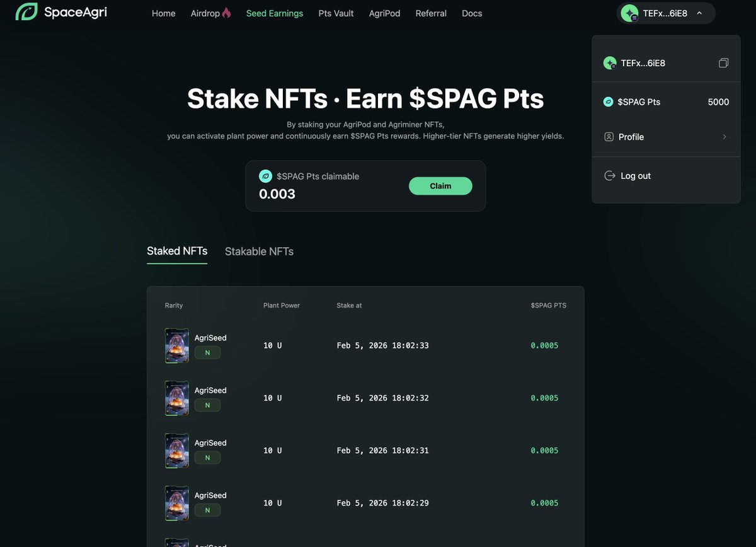
Task: Go to the AgriPod navigation link
Action: [x=384, y=13]
